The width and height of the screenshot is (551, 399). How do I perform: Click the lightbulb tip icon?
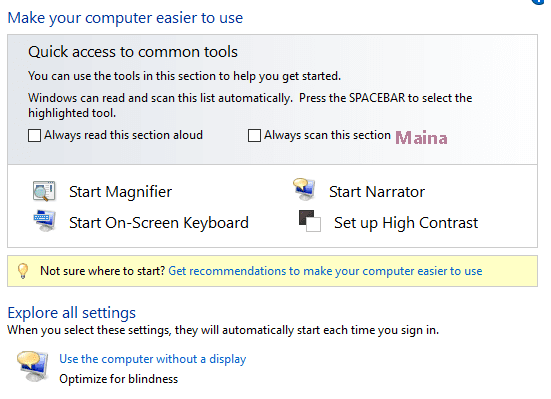coord(23,271)
